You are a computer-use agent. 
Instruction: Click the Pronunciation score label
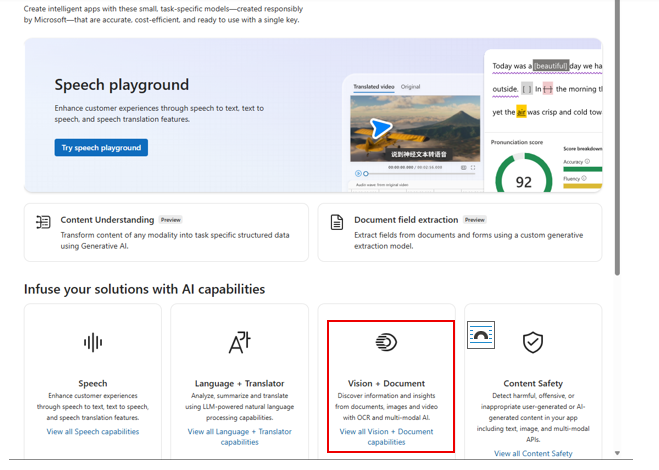pos(517,142)
